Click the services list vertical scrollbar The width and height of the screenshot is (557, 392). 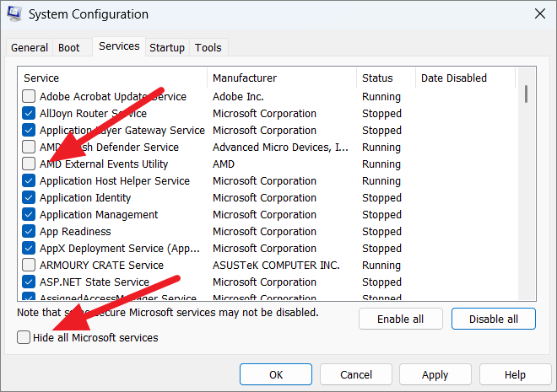526,185
